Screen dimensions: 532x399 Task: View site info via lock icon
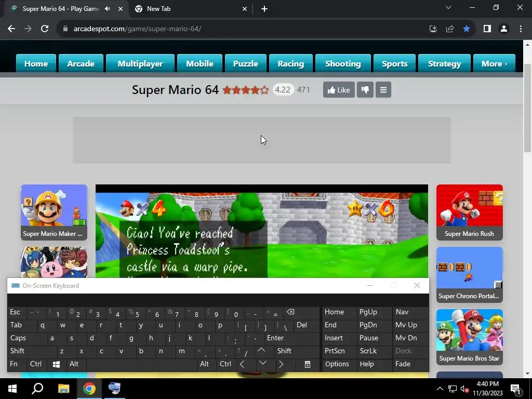tap(65, 29)
